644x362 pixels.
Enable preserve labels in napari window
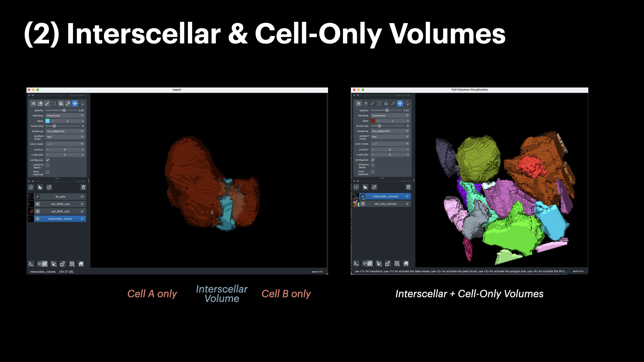48,165
